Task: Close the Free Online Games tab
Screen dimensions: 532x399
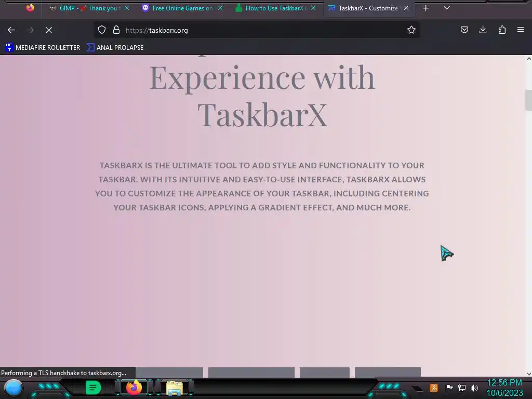Action: click(x=220, y=8)
